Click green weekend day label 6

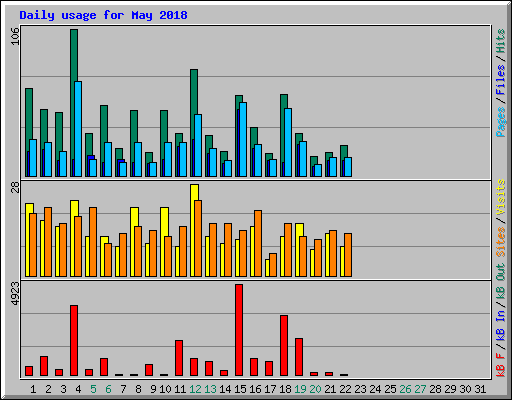point(108,389)
